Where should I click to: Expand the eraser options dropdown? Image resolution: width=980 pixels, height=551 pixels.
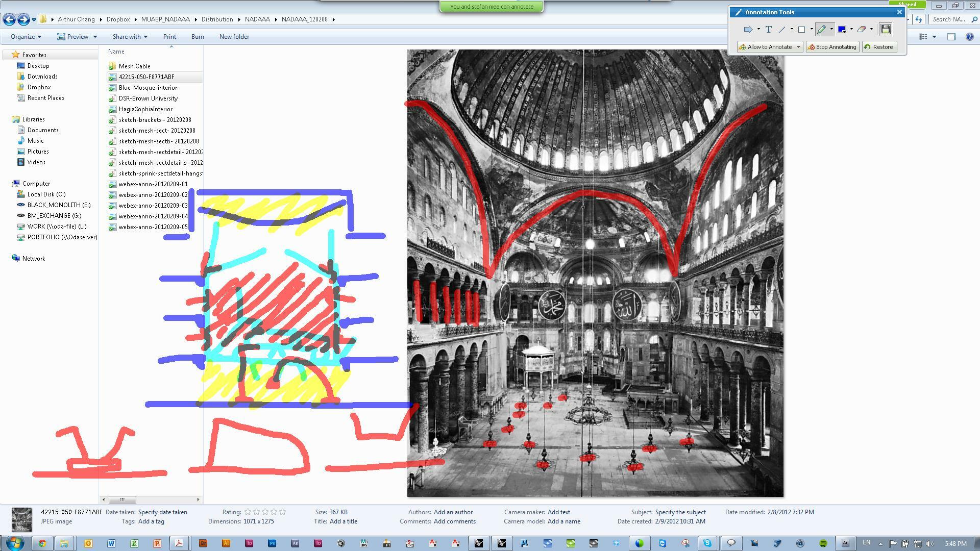pyautogui.click(x=871, y=29)
